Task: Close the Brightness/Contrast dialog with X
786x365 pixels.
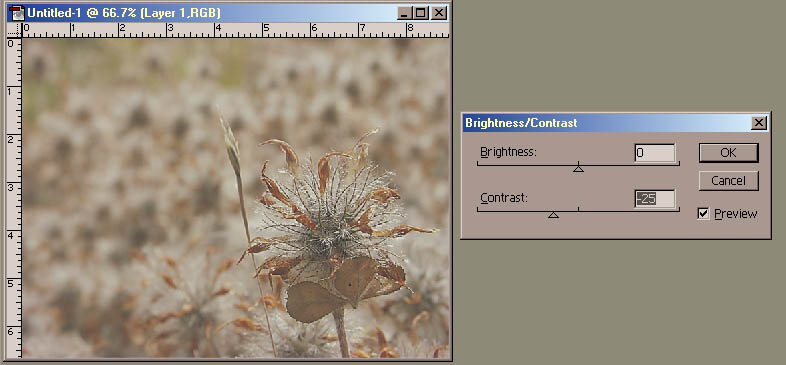Action: pos(759,123)
